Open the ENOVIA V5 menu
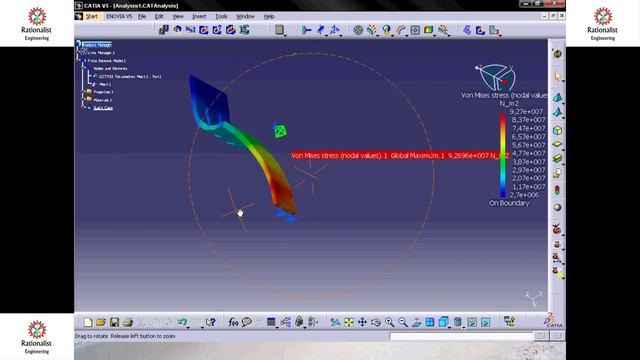Screen dimensions: 640x360 119,16
